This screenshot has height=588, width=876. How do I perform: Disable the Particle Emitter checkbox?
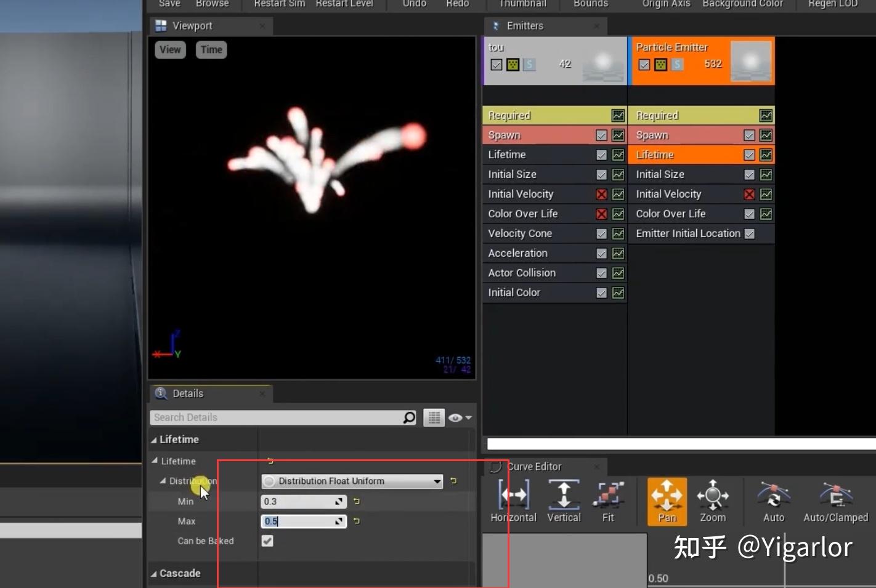click(644, 64)
